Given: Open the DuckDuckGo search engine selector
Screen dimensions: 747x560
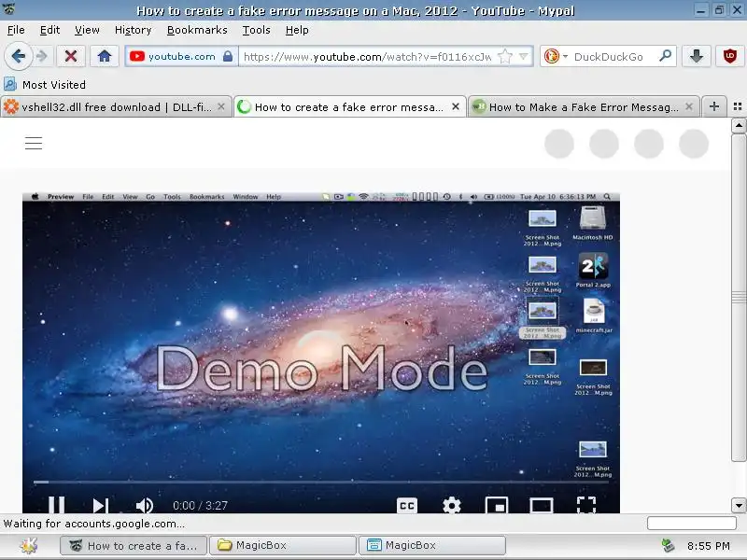Looking at the screenshot, I should pos(556,57).
